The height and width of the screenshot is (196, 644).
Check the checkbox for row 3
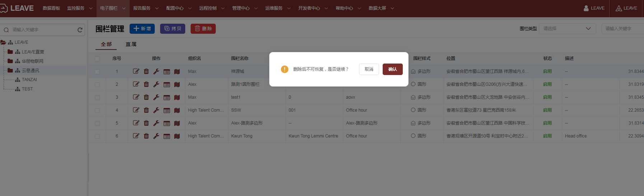(97, 98)
